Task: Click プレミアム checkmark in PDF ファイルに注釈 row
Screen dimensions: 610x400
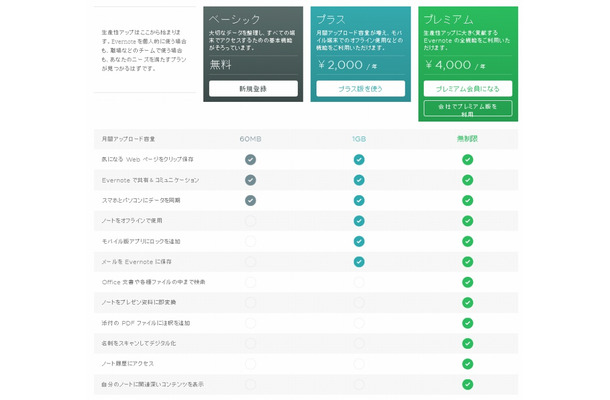Action: [x=468, y=323]
